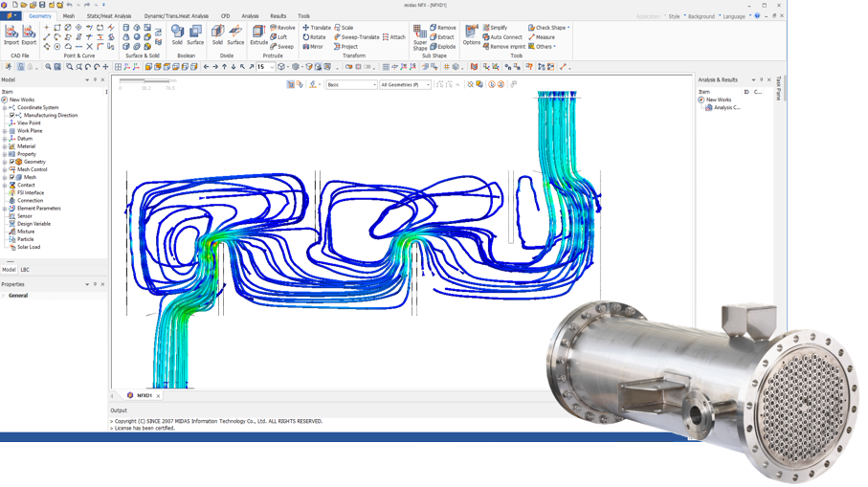868x487 pixels.
Task: Select the Translate transform tool
Action: (x=317, y=28)
